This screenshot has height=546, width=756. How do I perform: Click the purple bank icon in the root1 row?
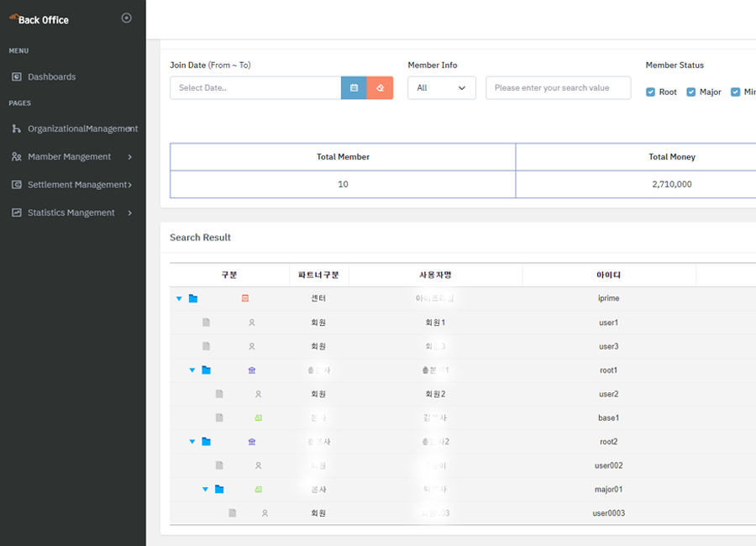252,370
